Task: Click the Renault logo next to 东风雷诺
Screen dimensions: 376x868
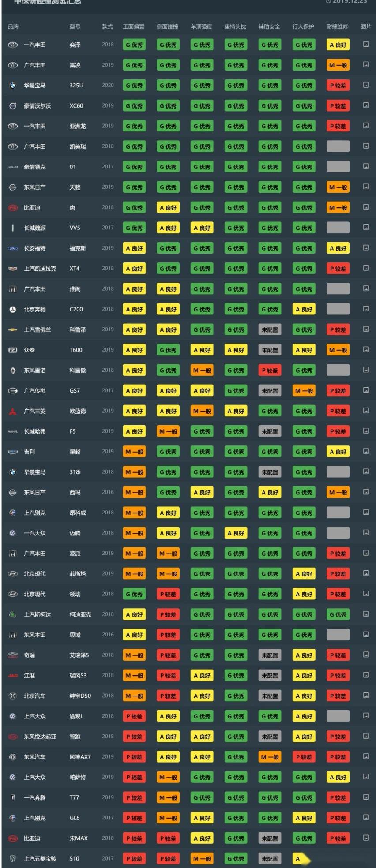Action: pyautogui.click(x=13, y=370)
